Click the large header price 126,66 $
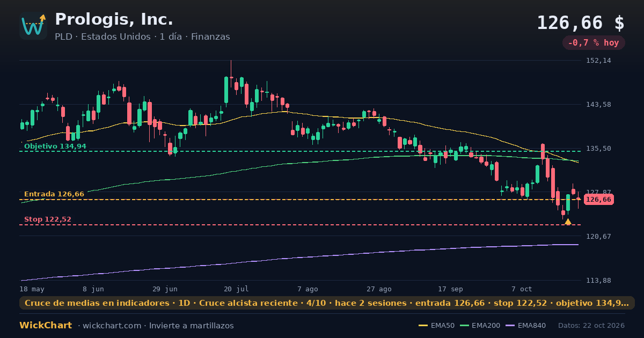 [581, 23]
